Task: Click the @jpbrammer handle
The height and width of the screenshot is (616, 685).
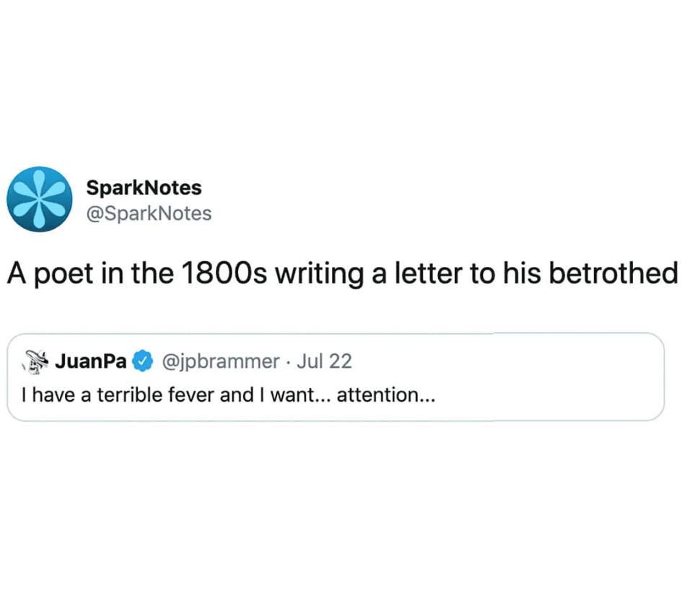Action: 220,361
